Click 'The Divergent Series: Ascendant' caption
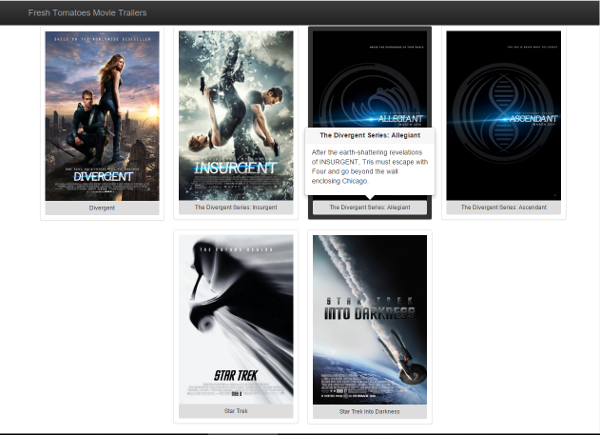The image size is (600, 435). [x=504, y=207]
